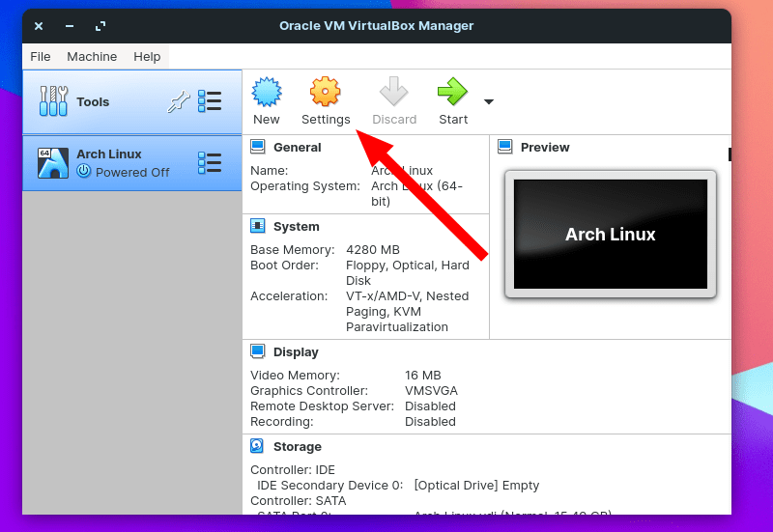This screenshot has height=532, width=773.
Task: Collapse the System section header
Action: pos(296,227)
